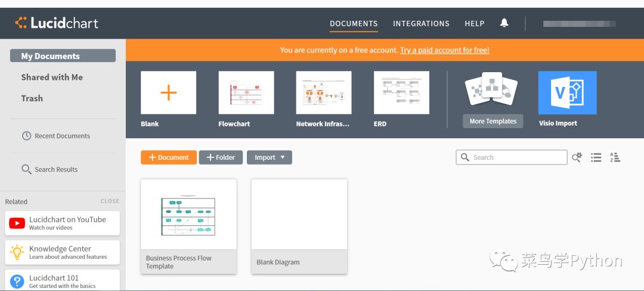Open the Flowchart template thumbnail
This screenshot has height=291, width=644.
pos(246,93)
